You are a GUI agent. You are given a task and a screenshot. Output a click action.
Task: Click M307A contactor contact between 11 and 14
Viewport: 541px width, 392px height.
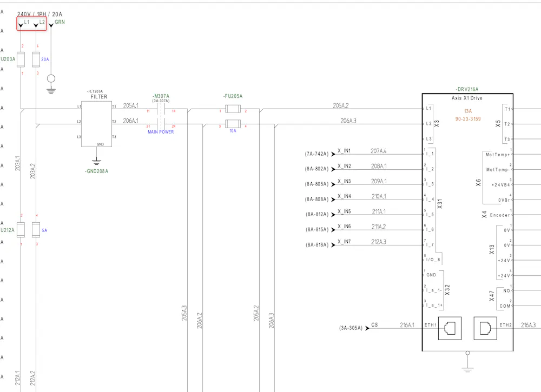(x=161, y=109)
